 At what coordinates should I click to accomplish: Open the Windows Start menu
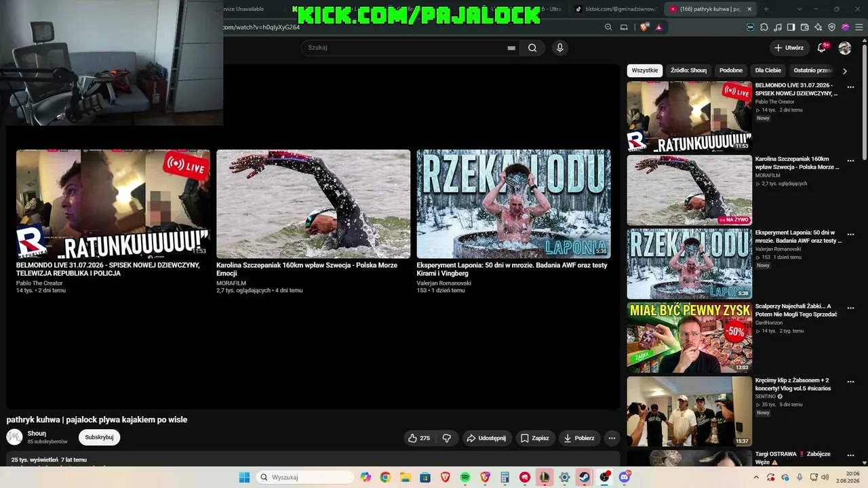click(244, 477)
